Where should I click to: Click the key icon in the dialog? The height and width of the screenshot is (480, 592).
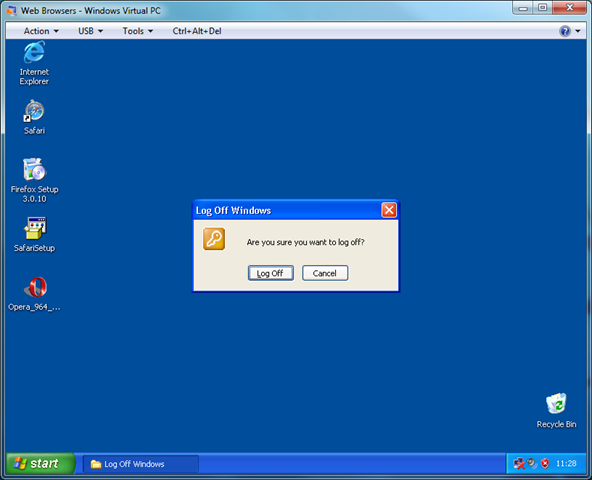coord(214,239)
